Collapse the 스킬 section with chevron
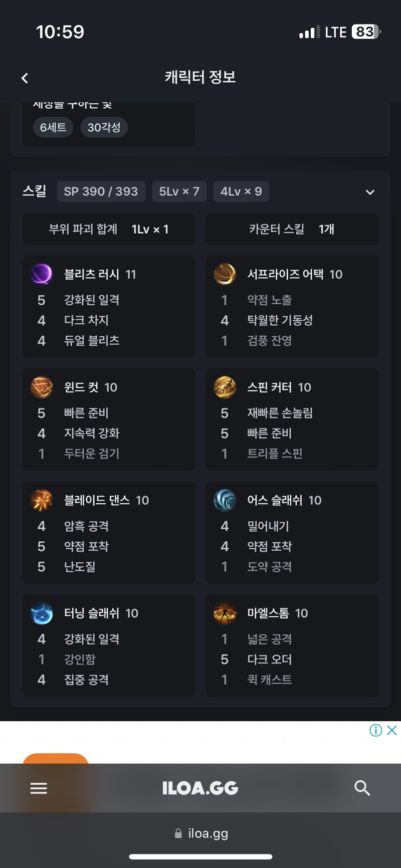 (x=370, y=192)
